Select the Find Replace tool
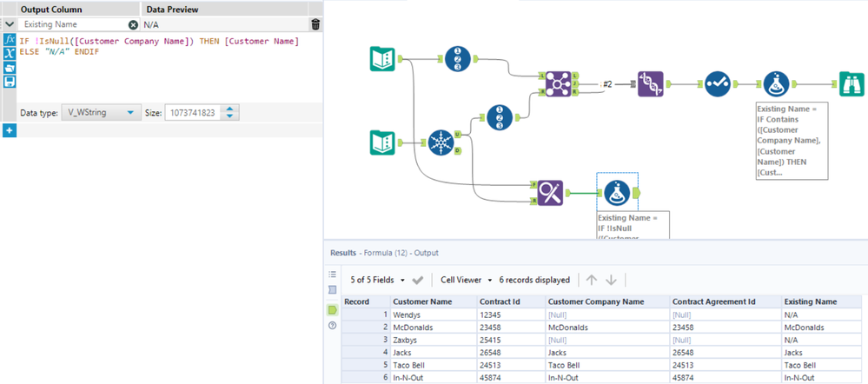 pyautogui.click(x=549, y=193)
